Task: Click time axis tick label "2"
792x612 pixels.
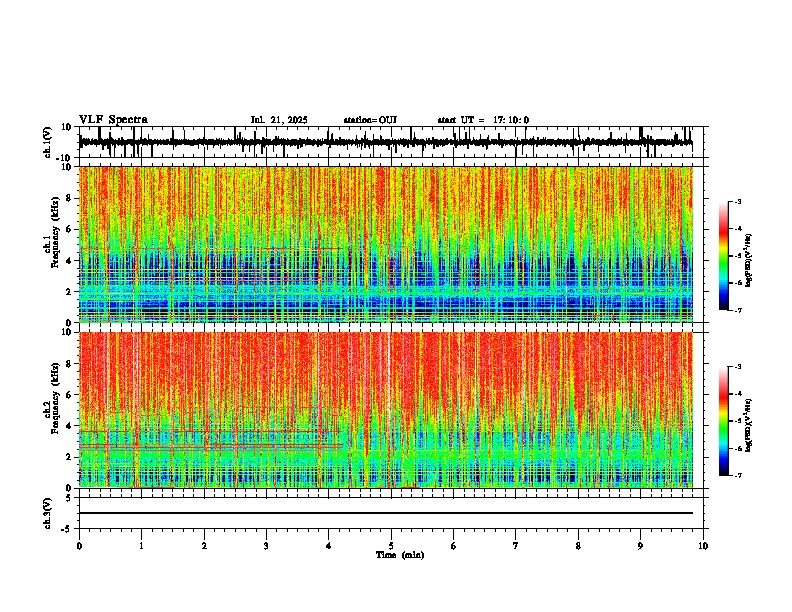Action: click(x=204, y=546)
